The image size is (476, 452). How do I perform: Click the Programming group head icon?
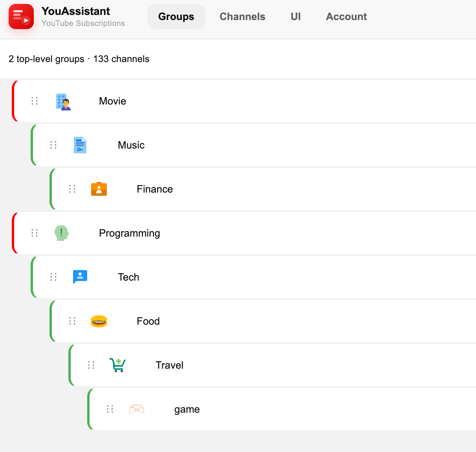[62, 233]
